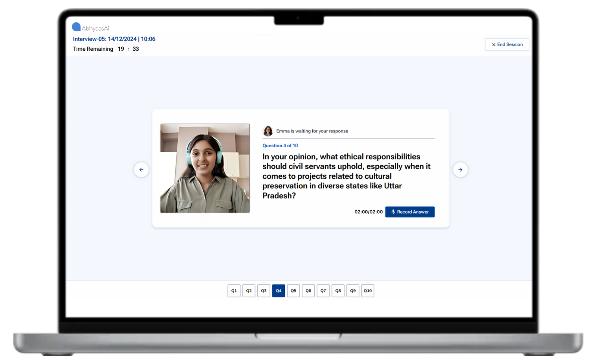
Task: Select the Q2 question tab
Action: pos(249,291)
